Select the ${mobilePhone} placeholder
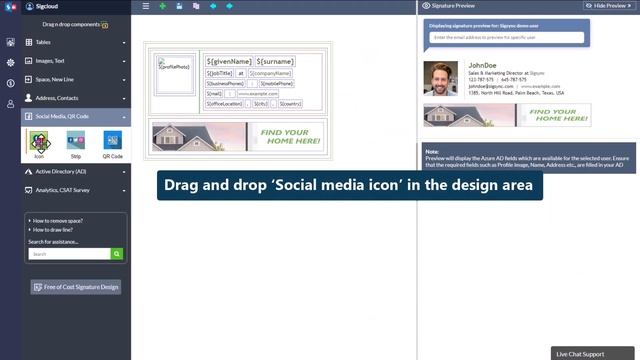640x360 pixels. [x=277, y=83]
